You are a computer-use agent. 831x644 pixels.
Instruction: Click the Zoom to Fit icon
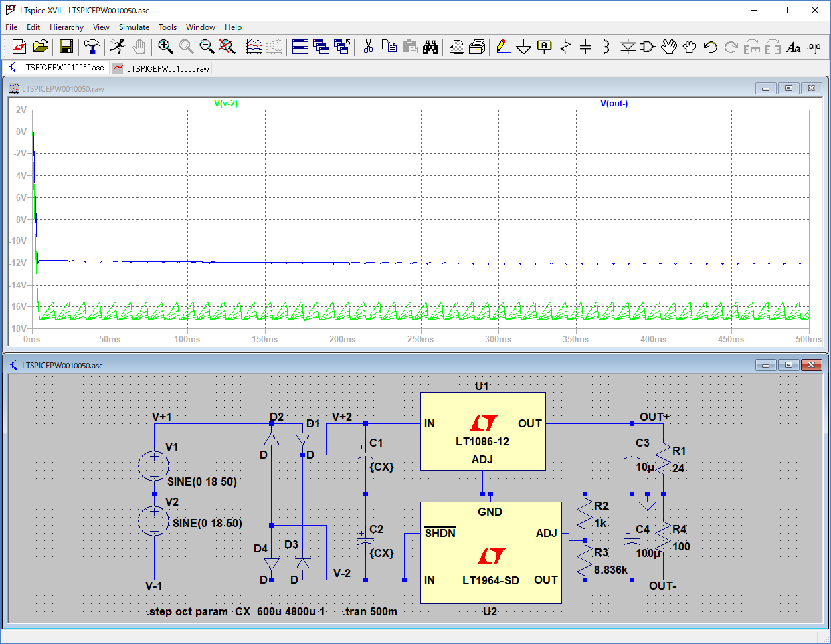point(227,47)
